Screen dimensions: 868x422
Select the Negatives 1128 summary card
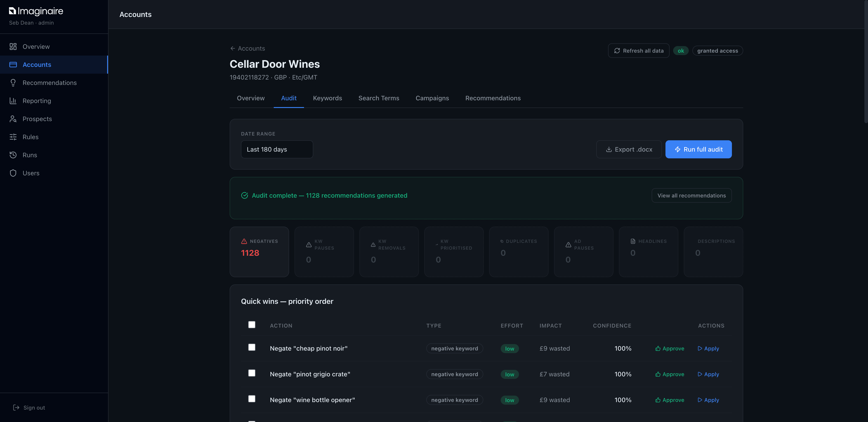(259, 252)
